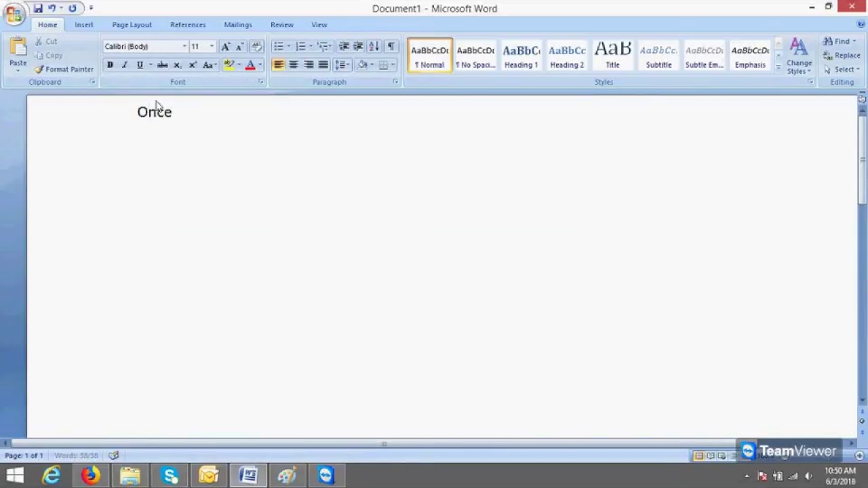Screen dimensions: 868x488
Task: Click the Undo arrow in Quick Access toolbar
Action: (52, 8)
